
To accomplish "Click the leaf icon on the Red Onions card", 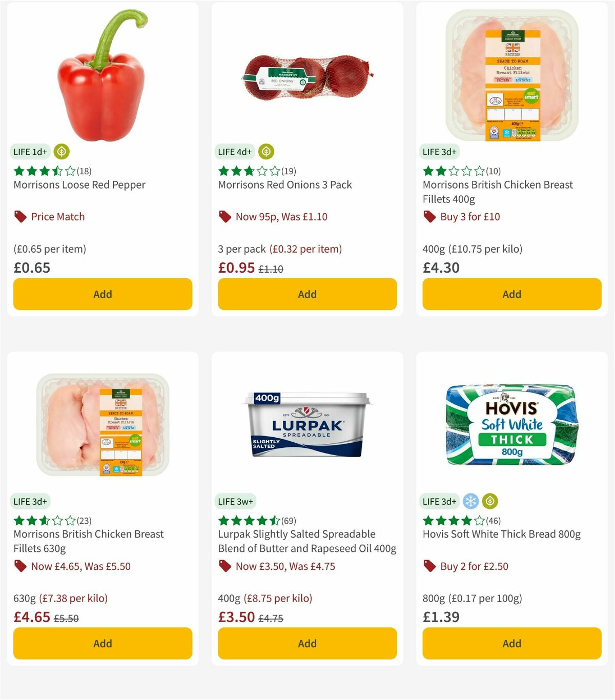I will (x=265, y=152).
